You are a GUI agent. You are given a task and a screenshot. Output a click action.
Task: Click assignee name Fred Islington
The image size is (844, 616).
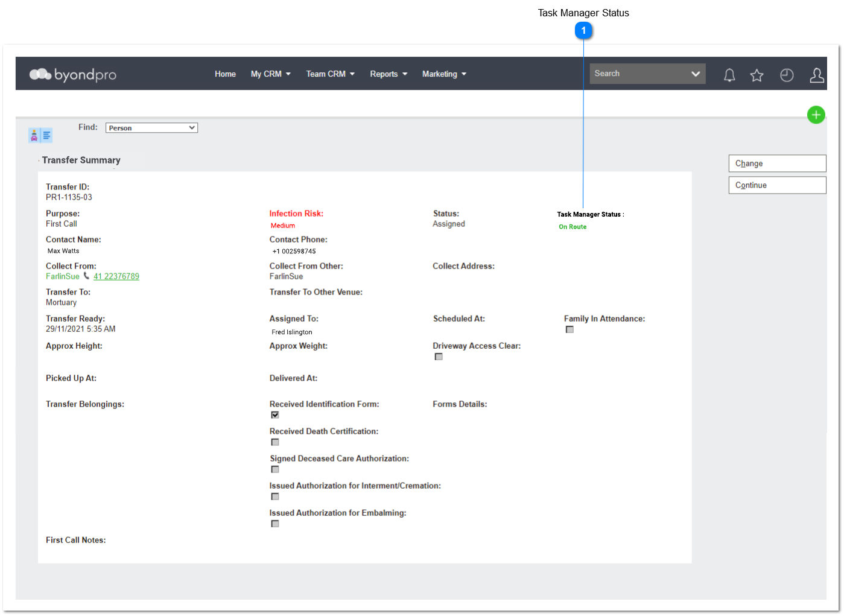coord(292,332)
